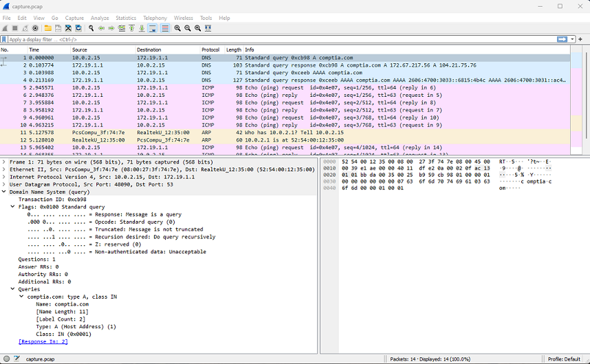Open the Edit menu

point(22,18)
